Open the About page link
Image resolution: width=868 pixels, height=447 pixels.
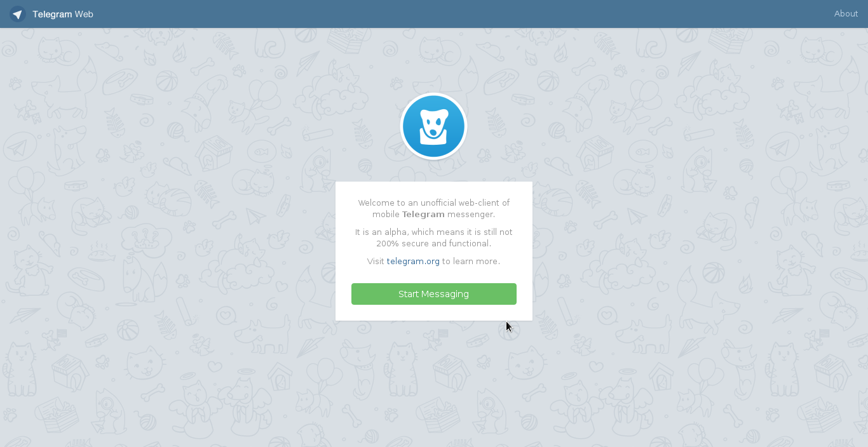pos(846,14)
